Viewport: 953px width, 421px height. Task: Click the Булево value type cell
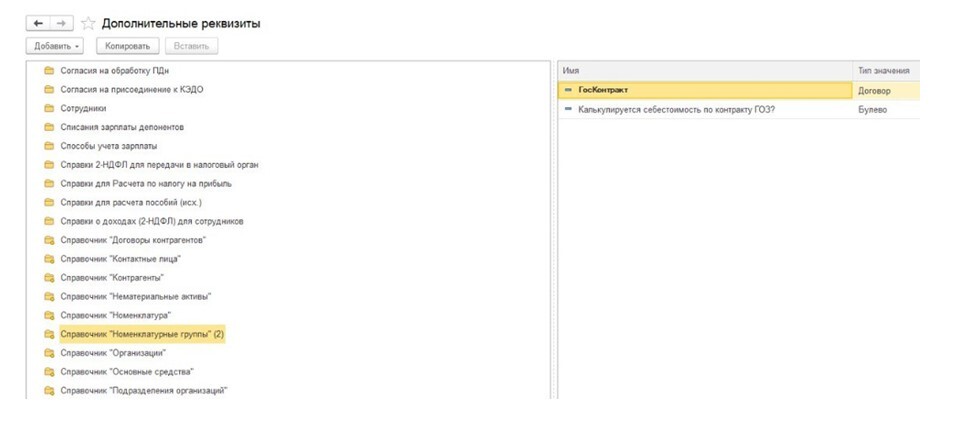pos(886,109)
